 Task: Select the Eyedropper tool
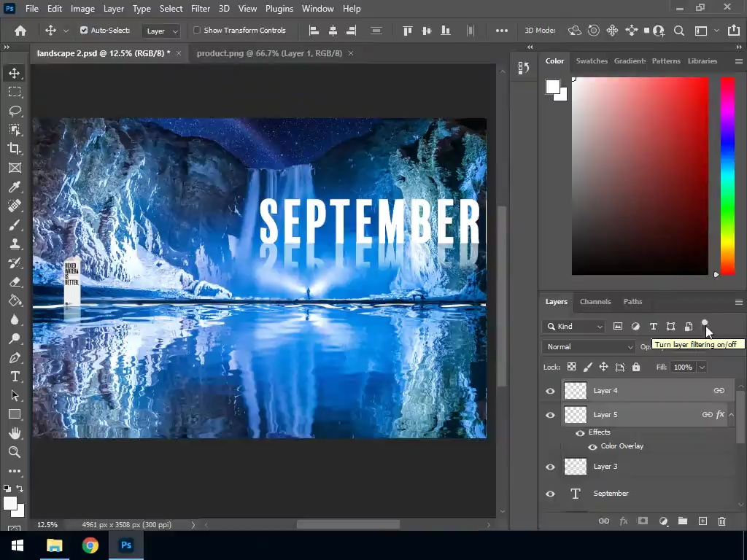15,187
